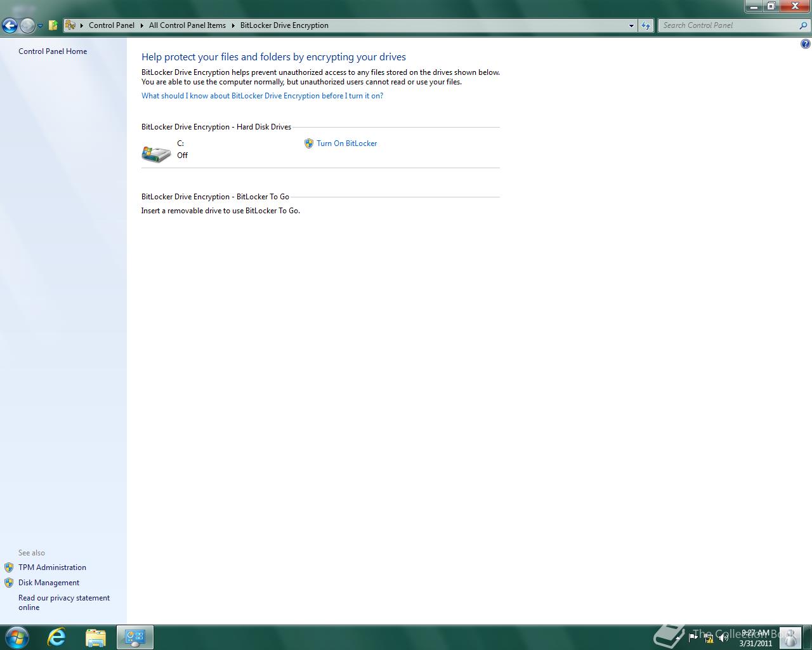Expand arrow after All Control Panel Items
The width and height of the screenshot is (812, 650).
pyautogui.click(x=233, y=25)
